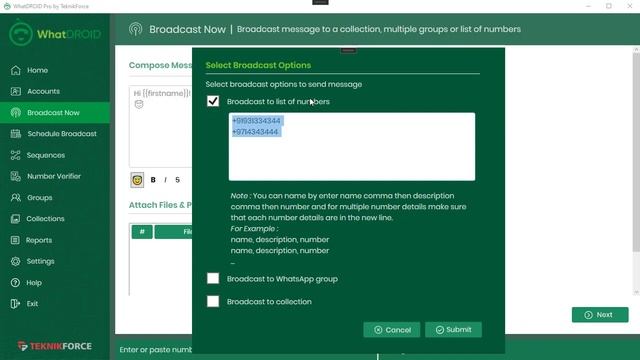Apply bold formatting with B
This screenshot has width=640, height=360.
(153, 180)
